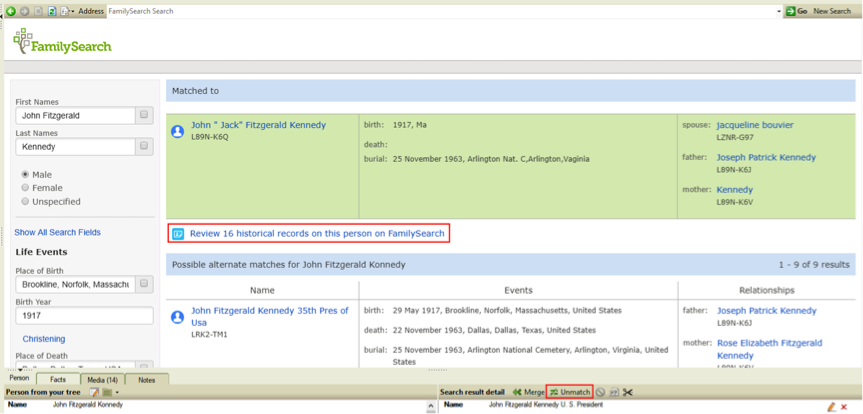The width and height of the screenshot is (863, 414).
Task: Click person icon beside matched Jack Kennedy
Action: coord(177,132)
